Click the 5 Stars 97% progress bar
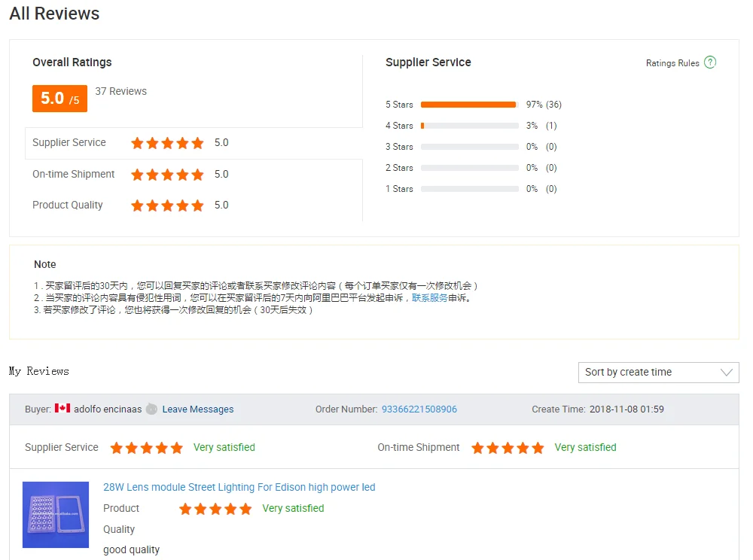 point(468,105)
